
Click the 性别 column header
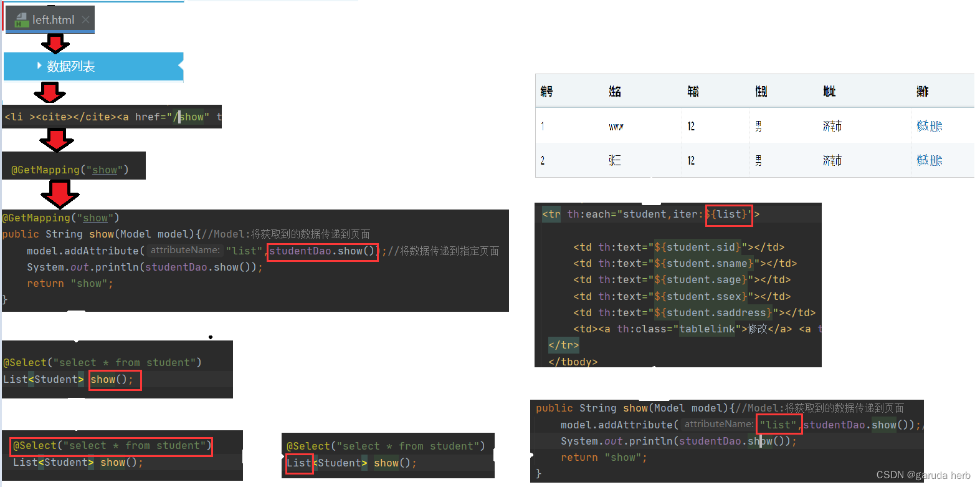761,92
